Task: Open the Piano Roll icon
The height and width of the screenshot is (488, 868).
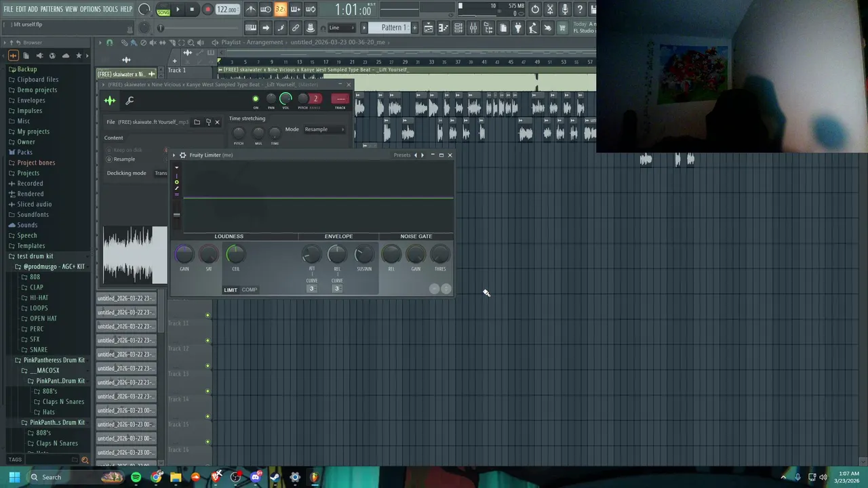Action: [443, 28]
